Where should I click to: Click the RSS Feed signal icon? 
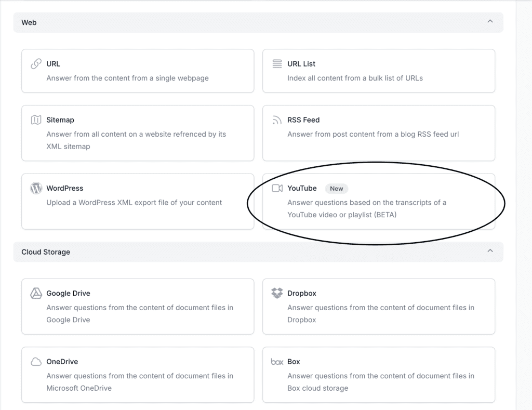click(277, 120)
